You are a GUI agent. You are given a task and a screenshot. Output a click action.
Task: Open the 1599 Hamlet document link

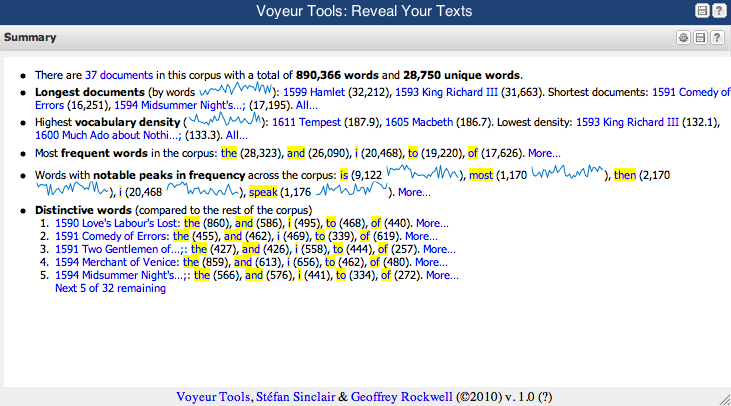[314, 92]
